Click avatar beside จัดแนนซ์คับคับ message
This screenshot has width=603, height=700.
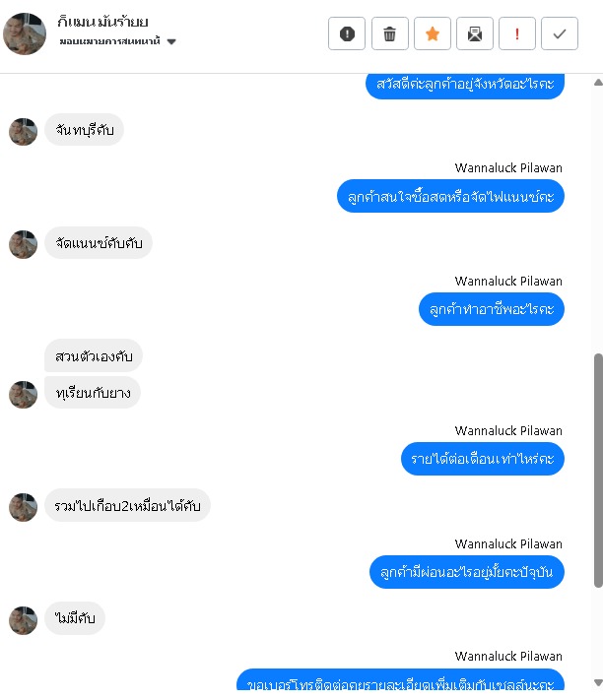(24, 244)
